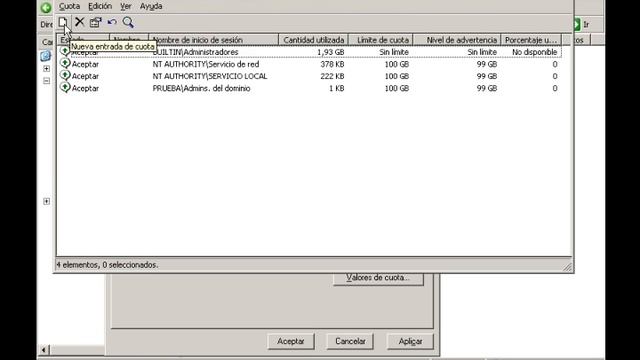
Task: Click the 1,93 GB used amount cell
Action: click(331, 52)
